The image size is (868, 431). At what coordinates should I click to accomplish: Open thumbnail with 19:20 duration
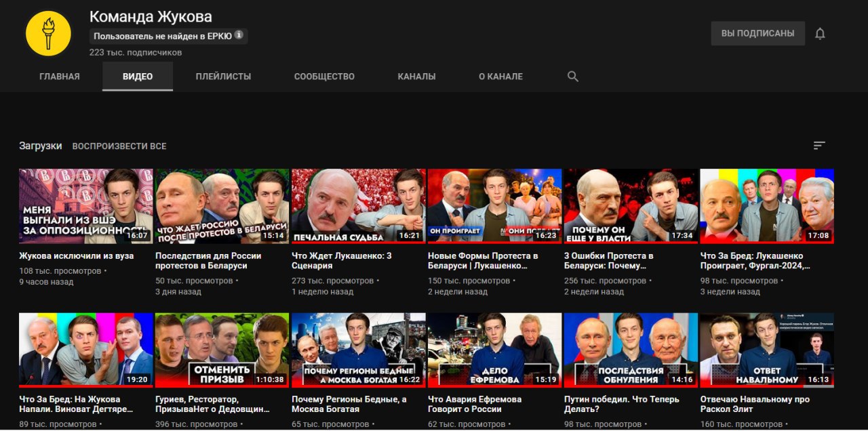click(86, 350)
